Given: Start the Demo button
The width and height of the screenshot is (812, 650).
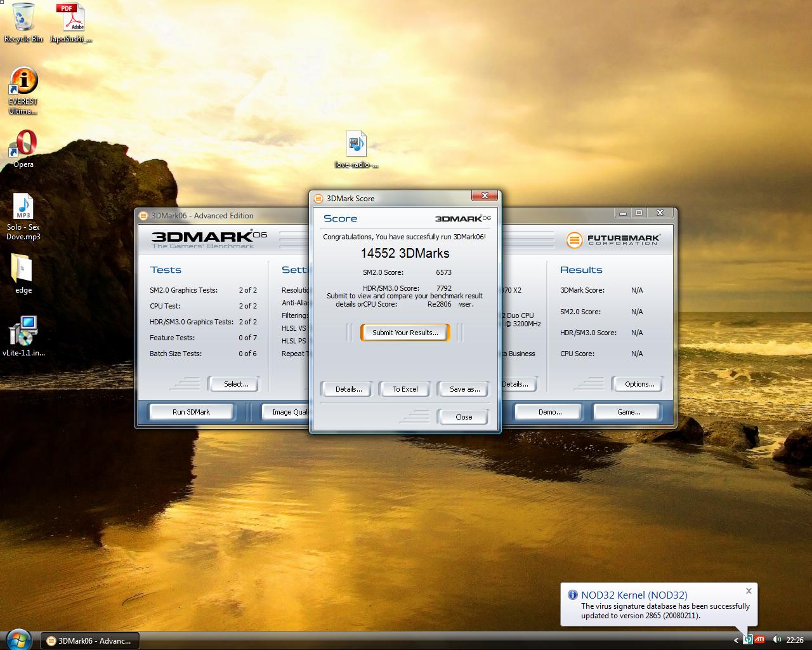Looking at the screenshot, I should [548, 412].
